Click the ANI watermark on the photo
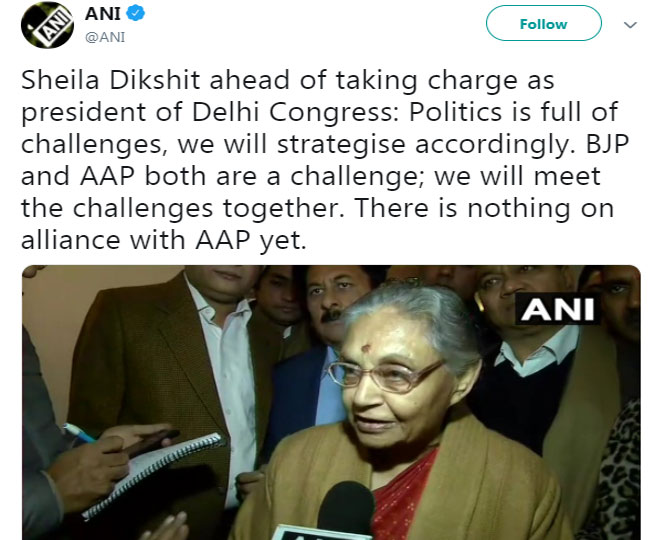 click(x=557, y=310)
